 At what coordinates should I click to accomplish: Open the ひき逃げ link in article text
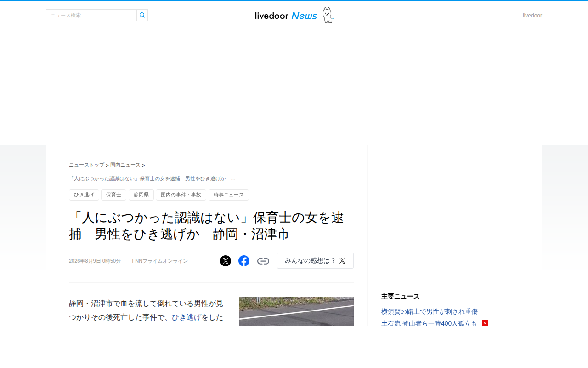coord(187,317)
